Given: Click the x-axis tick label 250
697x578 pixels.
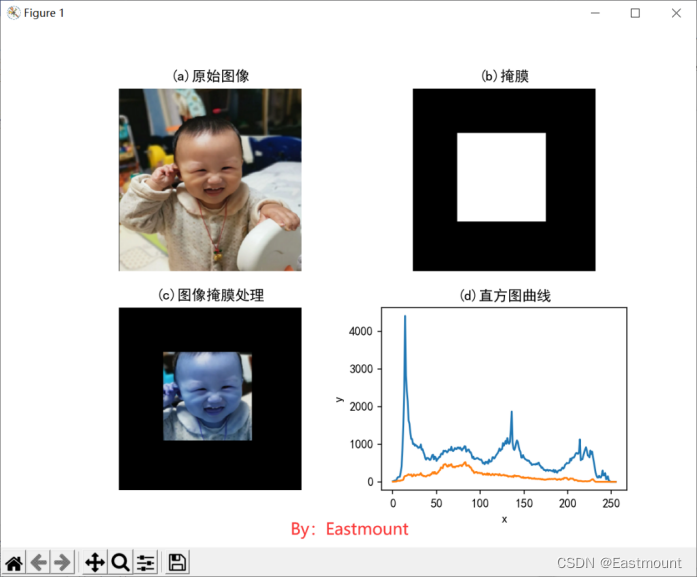Looking at the screenshot, I should (611, 503).
